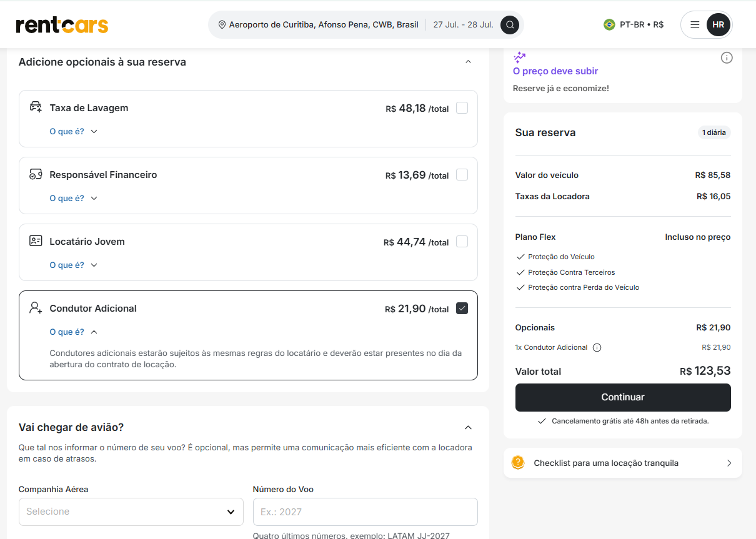Image resolution: width=756 pixels, height=539 pixels.
Task: Click the Condutor Adicional person icon
Action: (x=36, y=308)
